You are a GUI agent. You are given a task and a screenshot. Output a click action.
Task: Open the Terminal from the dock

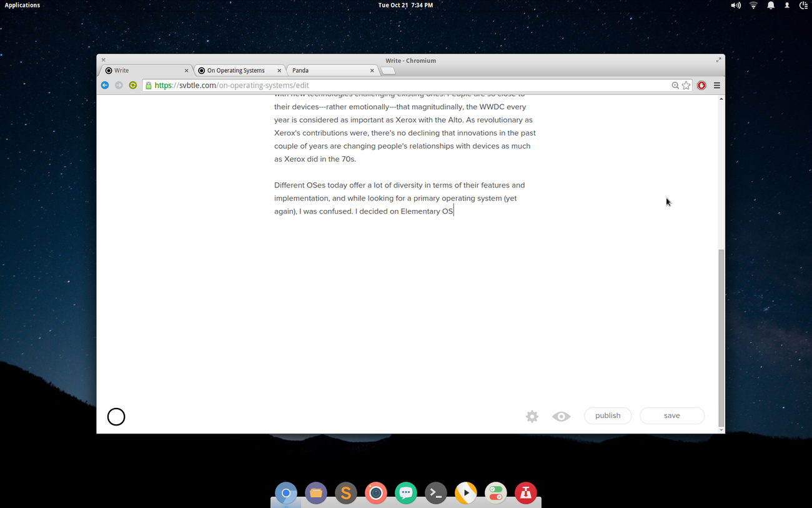436,493
